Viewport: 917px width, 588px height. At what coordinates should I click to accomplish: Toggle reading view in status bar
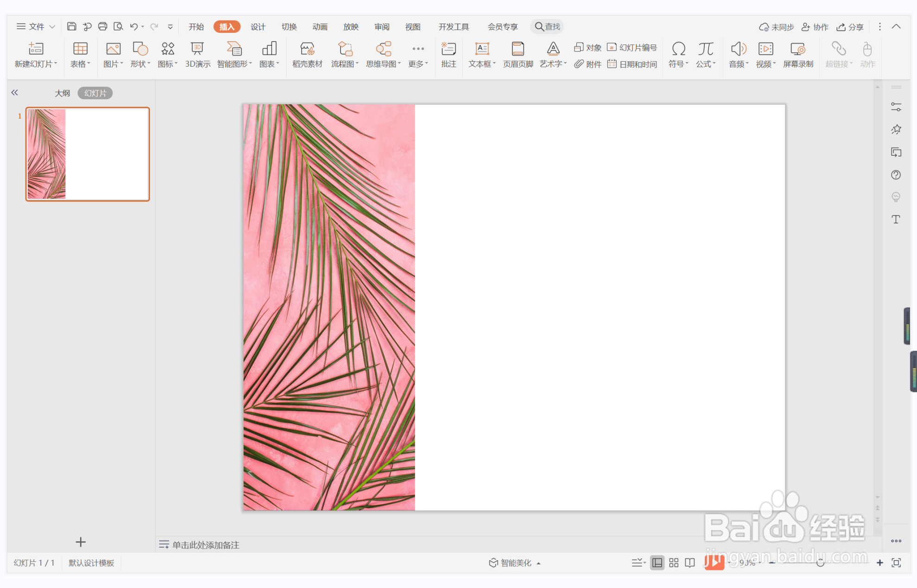click(x=690, y=563)
